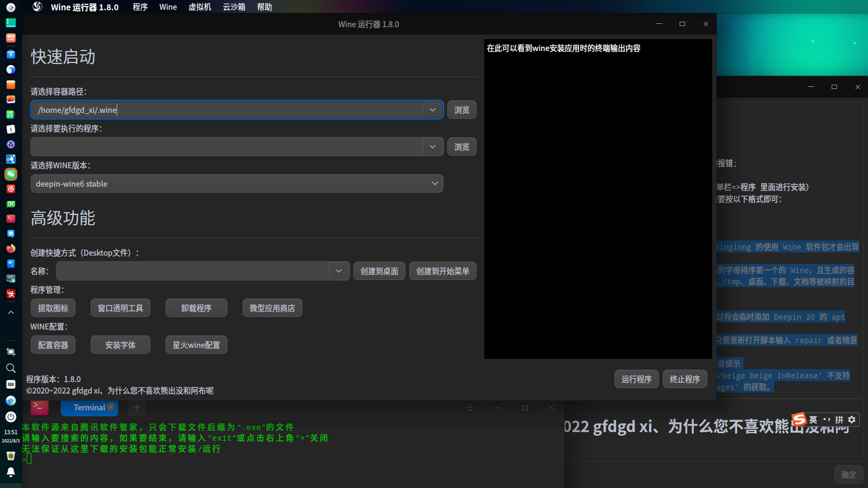Expand the shortcut name dropdown arrow

click(x=339, y=271)
